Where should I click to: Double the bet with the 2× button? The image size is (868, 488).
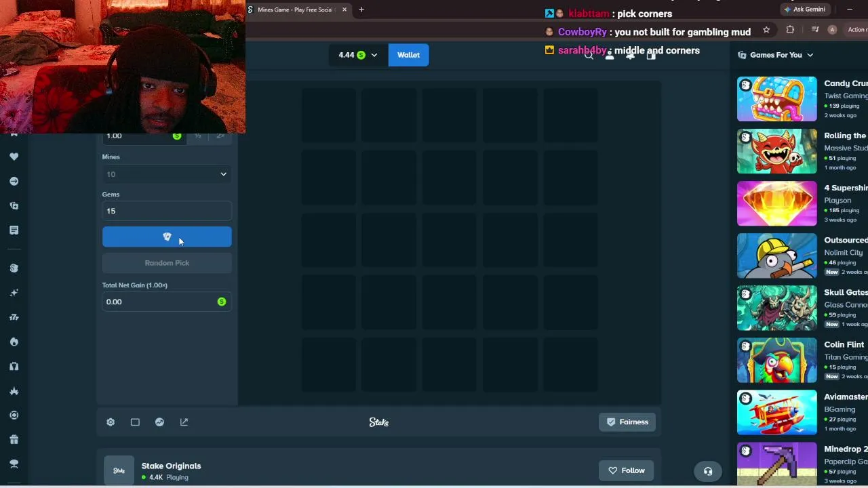220,136
